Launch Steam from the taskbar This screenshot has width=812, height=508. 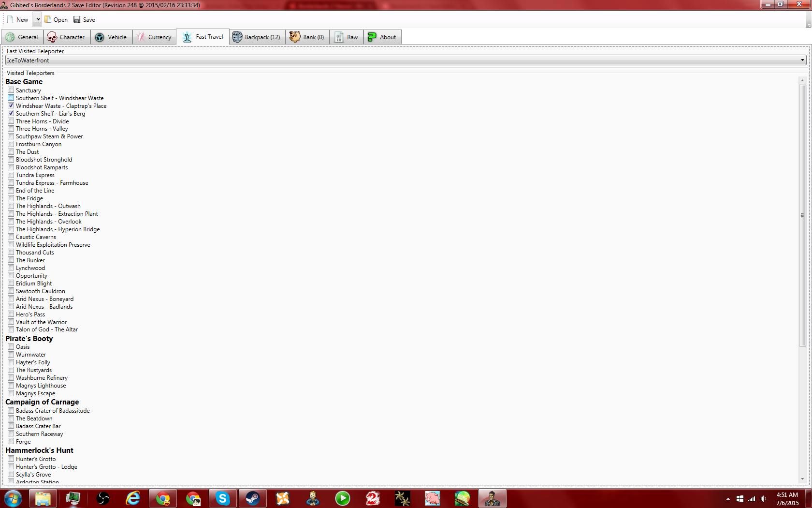(252, 498)
